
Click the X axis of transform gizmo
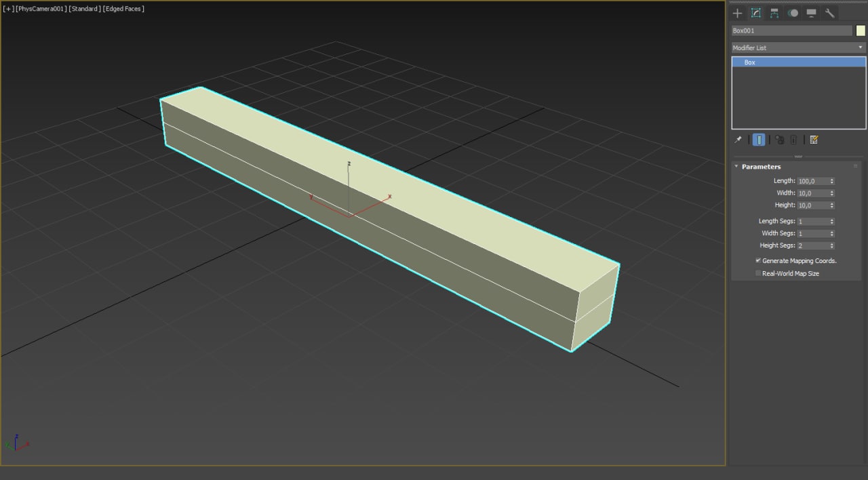(372, 206)
